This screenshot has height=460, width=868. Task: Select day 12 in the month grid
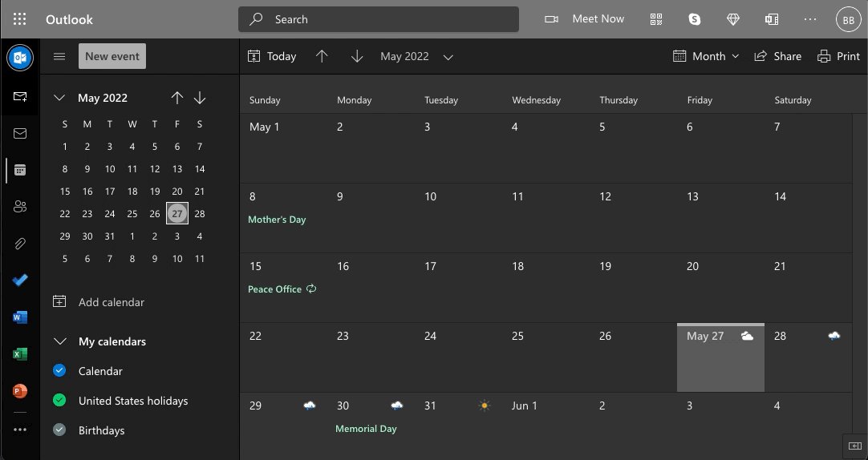[x=633, y=218]
